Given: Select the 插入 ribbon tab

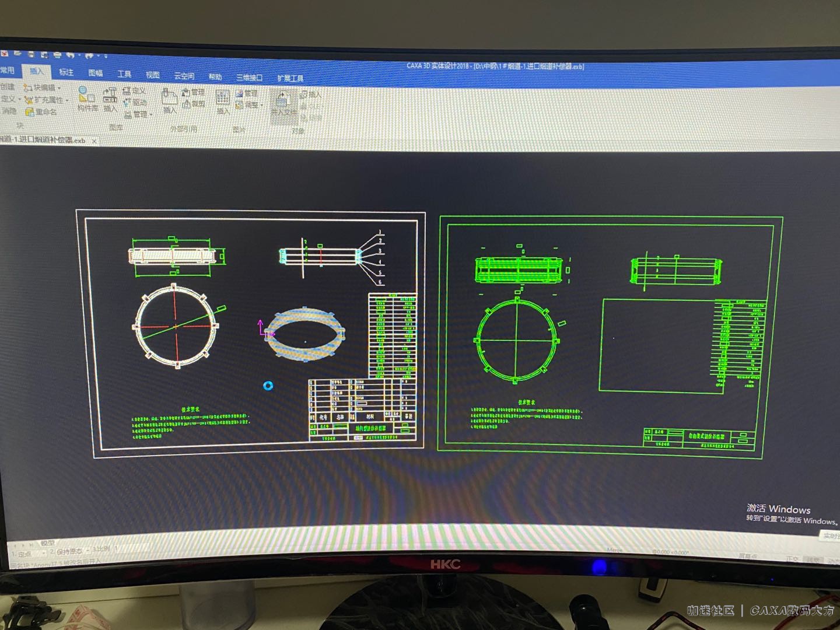Looking at the screenshot, I should [36, 71].
